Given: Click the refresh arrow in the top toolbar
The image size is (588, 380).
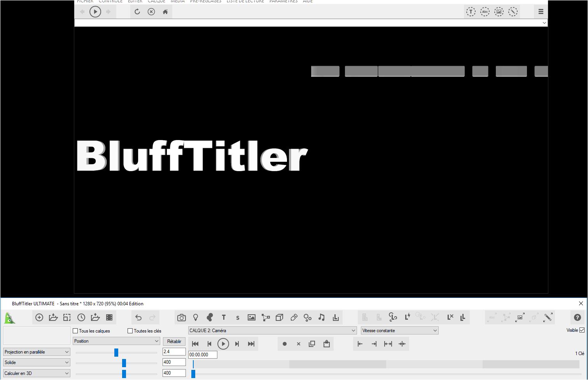Looking at the screenshot, I should pyautogui.click(x=137, y=12).
